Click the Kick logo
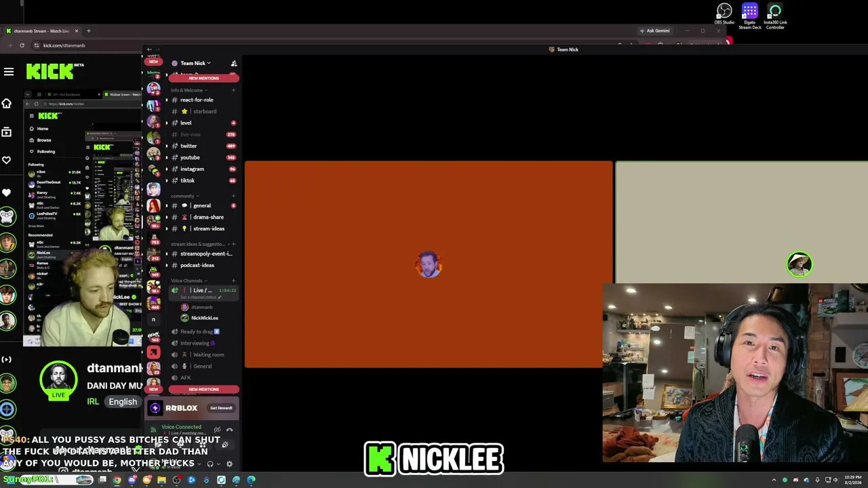 (x=54, y=70)
